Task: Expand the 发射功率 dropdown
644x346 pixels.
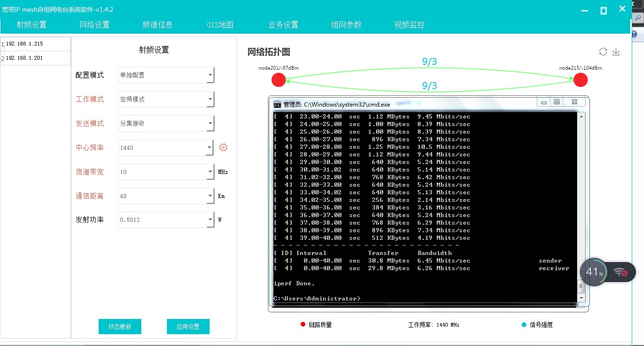Action: tap(210, 219)
